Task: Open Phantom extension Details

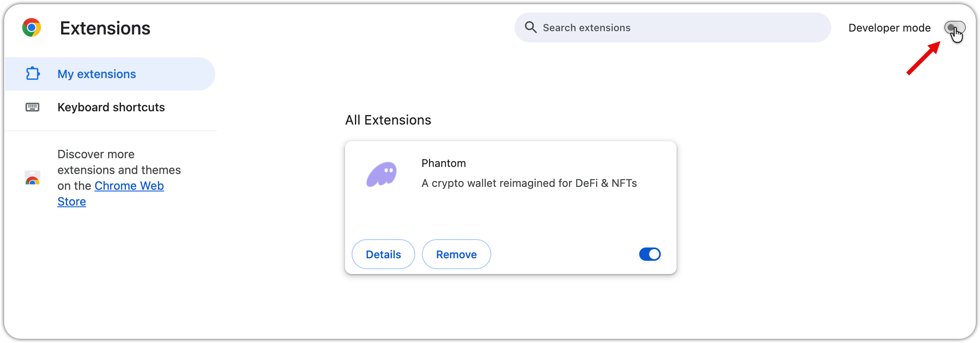Action: (383, 254)
